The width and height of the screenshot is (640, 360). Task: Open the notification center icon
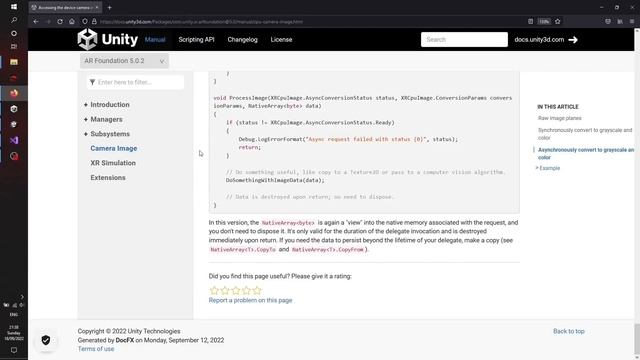click(14, 350)
